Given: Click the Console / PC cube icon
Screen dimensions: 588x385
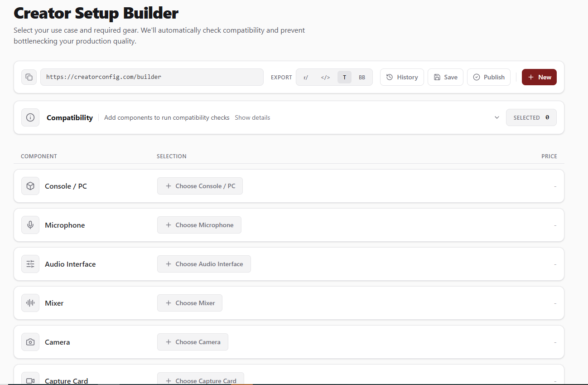Looking at the screenshot, I should [30, 186].
